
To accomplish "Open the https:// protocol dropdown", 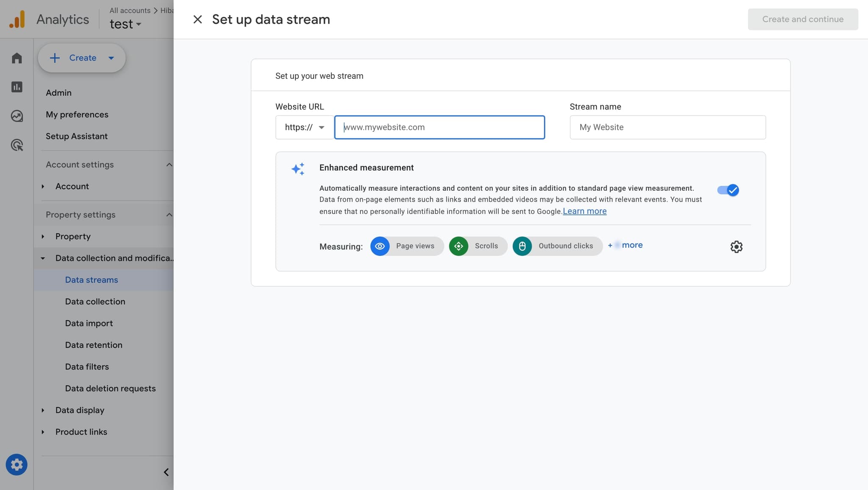I will [303, 127].
